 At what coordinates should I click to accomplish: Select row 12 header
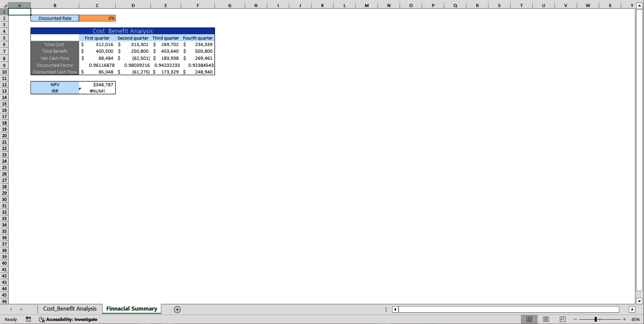4,85
